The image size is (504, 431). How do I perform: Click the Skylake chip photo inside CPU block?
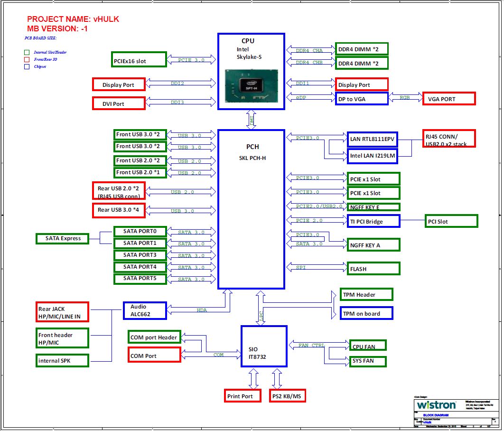point(252,86)
